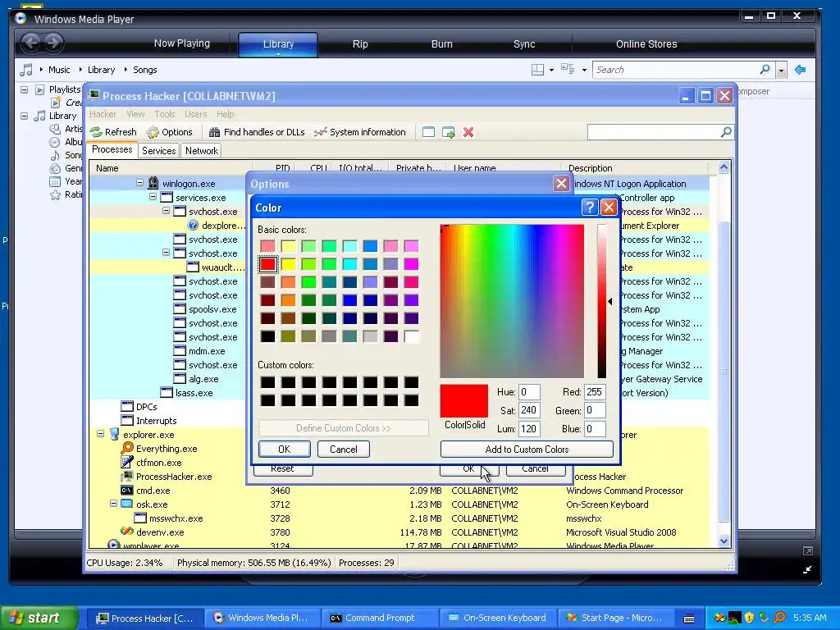Image resolution: width=840 pixels, height=630 pixels.
Task: Click color spectrum gradient area
Action: pos(512,301)
